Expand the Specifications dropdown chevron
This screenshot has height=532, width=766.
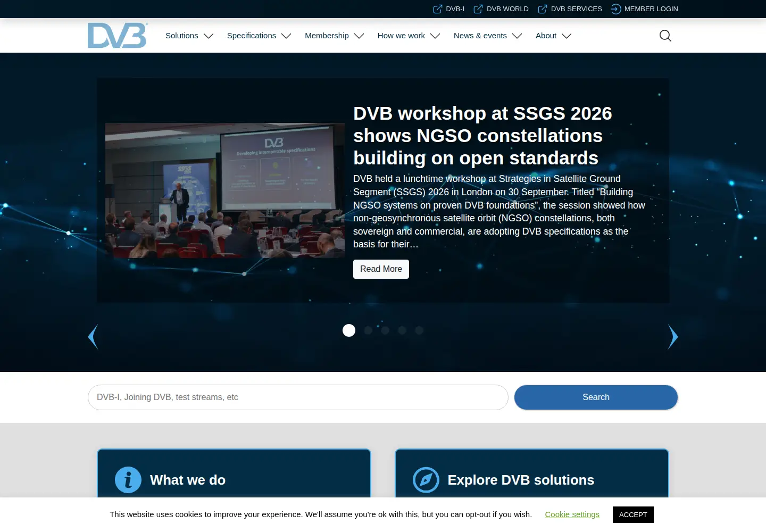click(x=286, y=36)
